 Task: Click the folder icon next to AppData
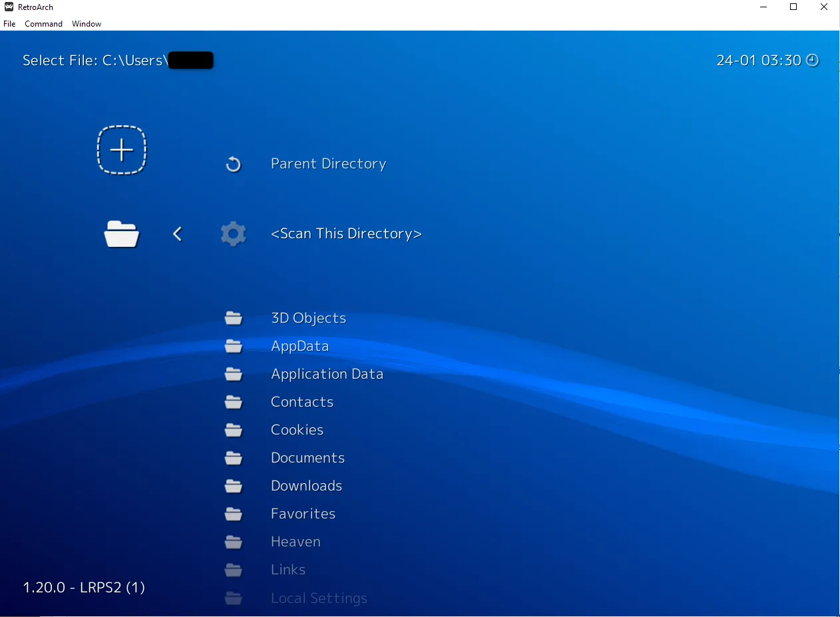tap(233, 346)
